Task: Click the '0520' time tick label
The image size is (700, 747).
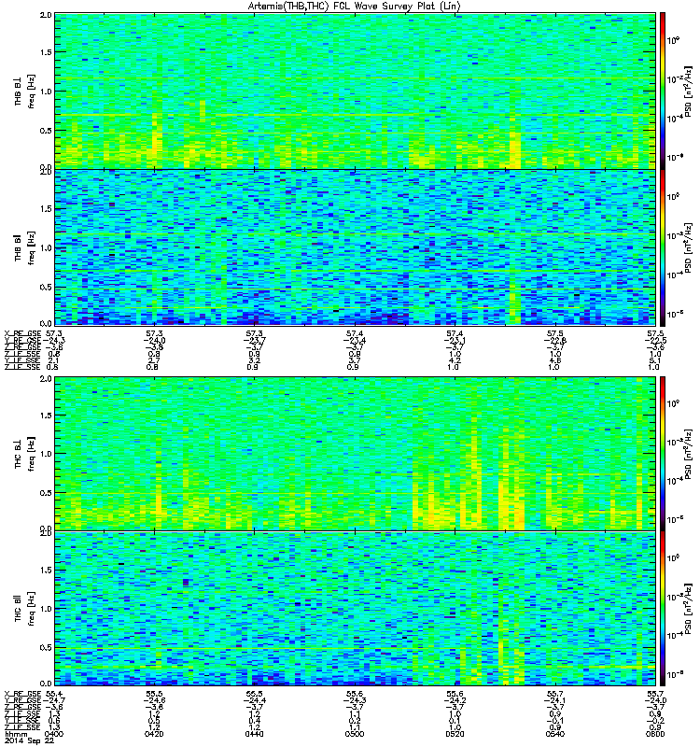Action: point(455,734)
